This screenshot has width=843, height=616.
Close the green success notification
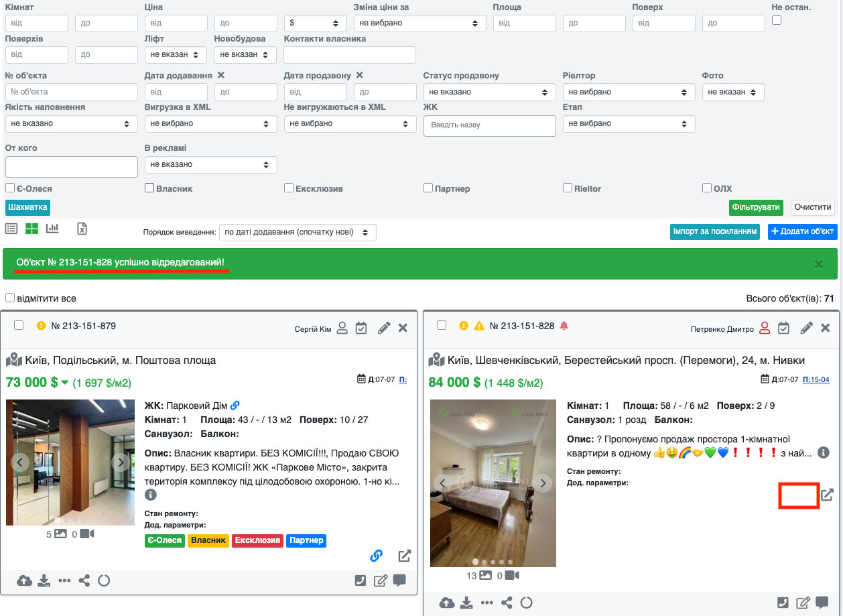(818, 264)
